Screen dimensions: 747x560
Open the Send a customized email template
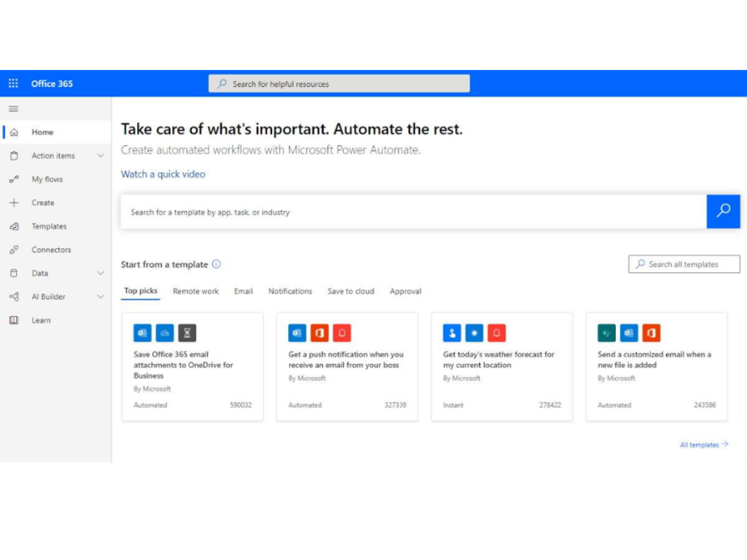coord(657,366)
